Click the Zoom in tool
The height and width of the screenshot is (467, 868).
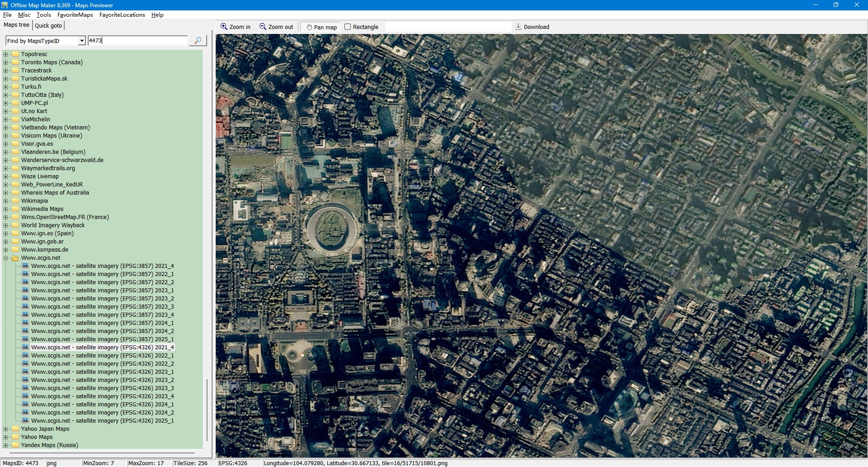coord(235,27)
